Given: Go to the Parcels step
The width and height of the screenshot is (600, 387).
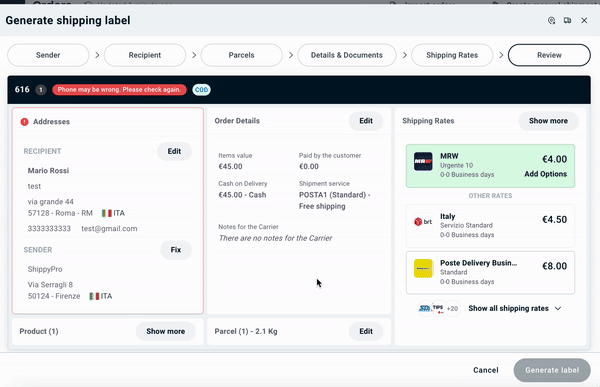Looking at the screenshot, I should point(241,55).
